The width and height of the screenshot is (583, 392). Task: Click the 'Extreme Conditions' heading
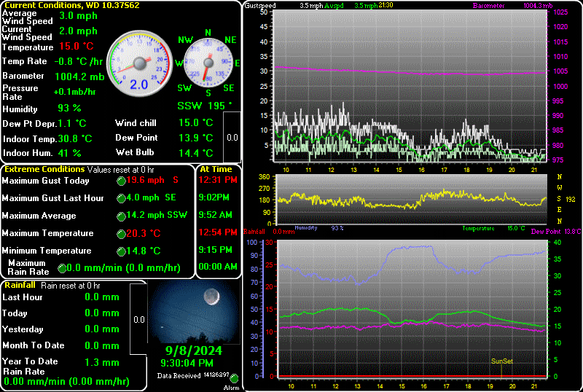[x=44, y=169]
